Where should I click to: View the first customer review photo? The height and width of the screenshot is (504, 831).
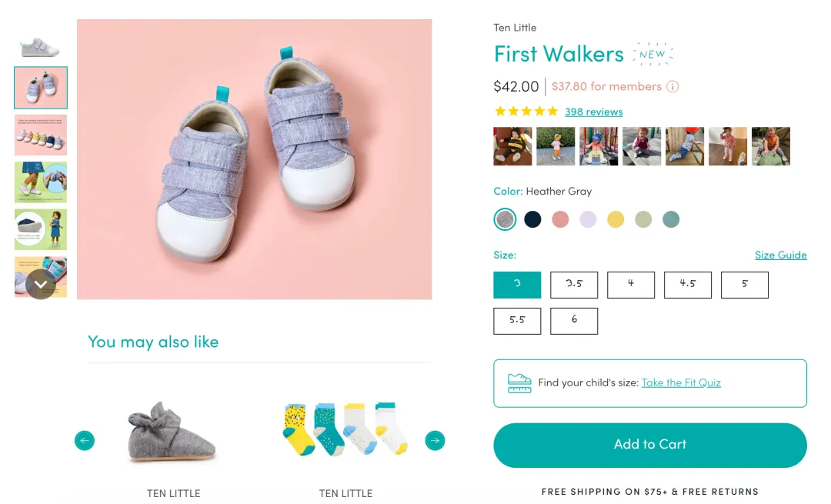(512, 146)
